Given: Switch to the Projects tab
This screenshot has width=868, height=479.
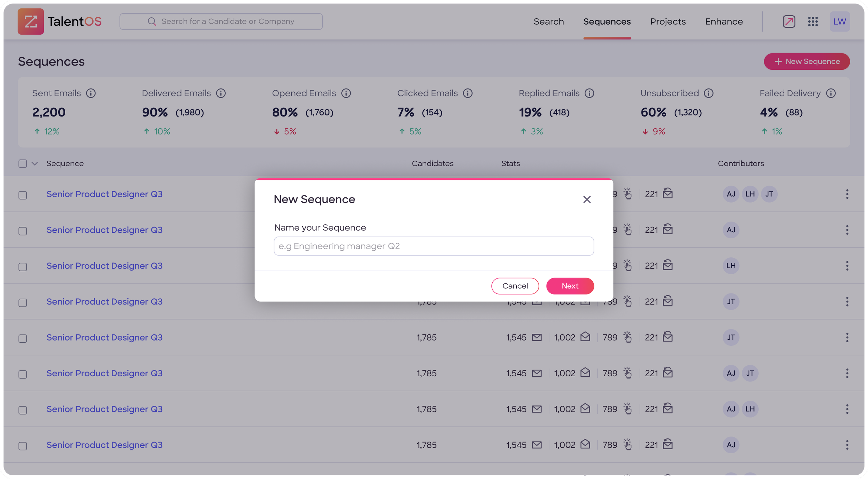Looking at the screenshot, I should coord(668,22).
